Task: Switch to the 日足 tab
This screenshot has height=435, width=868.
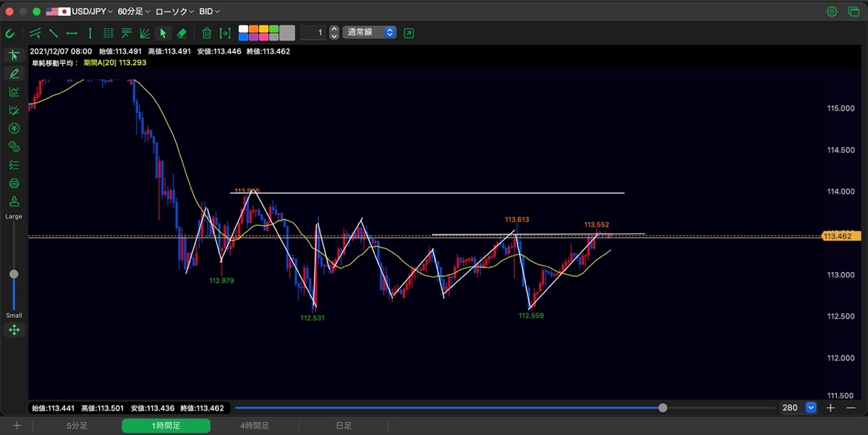Action: tap(344, 426)
